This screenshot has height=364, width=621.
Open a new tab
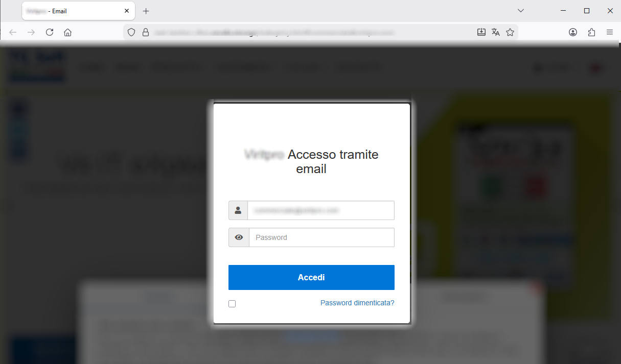tap(146, 11)
